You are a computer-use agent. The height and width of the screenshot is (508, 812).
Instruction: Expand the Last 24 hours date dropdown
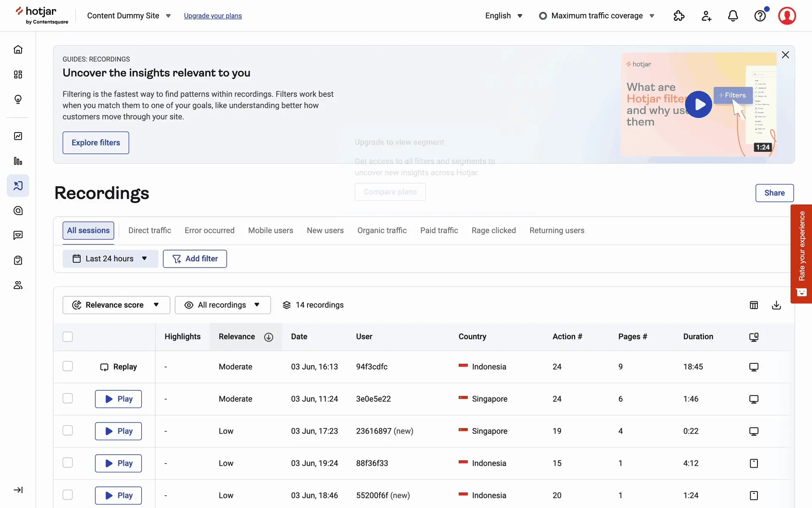[x=110, y=259]
